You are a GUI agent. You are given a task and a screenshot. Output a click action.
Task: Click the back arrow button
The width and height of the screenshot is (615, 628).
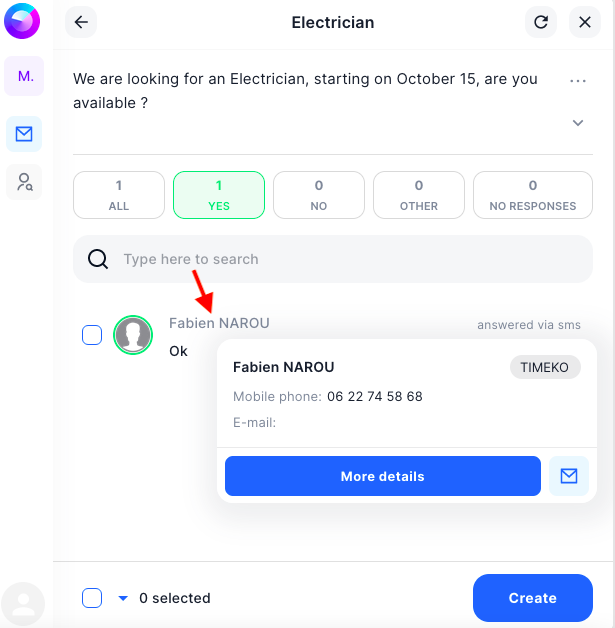[x=81, y=22]
